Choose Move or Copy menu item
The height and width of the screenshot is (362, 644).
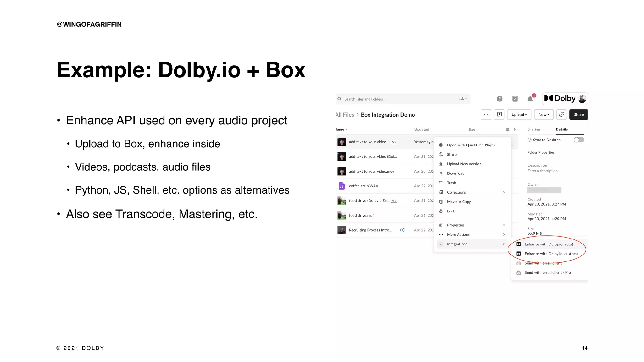point(472,202)
